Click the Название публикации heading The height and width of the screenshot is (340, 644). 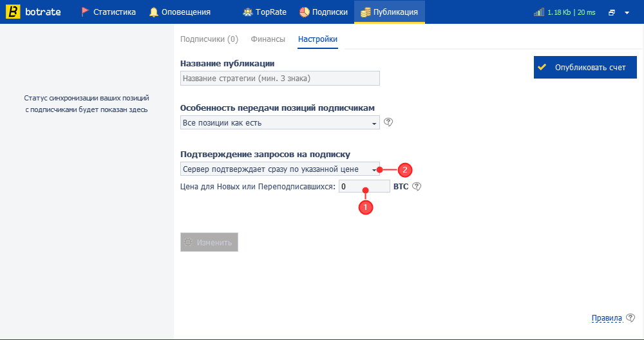click(227, 64)
